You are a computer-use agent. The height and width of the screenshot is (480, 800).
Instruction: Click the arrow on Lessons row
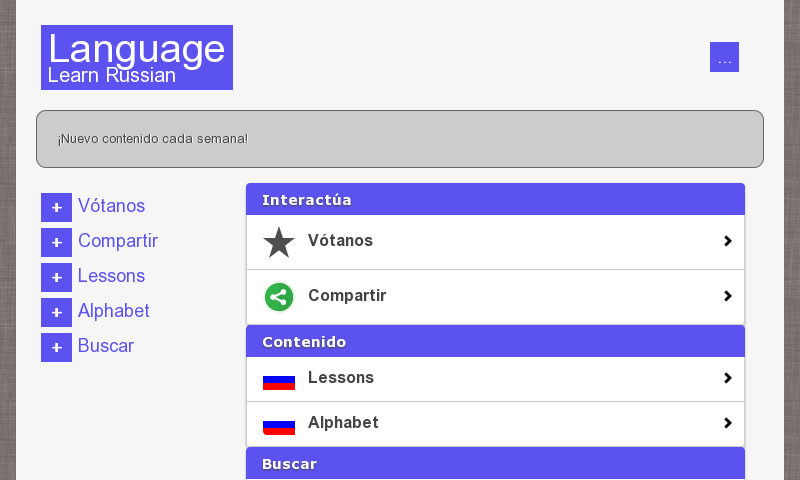tap(728, 378)
